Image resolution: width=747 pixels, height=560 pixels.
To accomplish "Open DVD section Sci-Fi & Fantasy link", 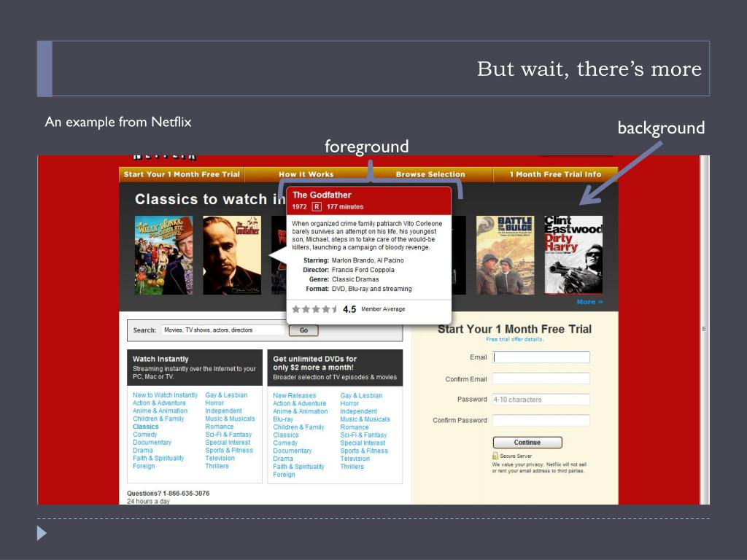I will (363, 435).
